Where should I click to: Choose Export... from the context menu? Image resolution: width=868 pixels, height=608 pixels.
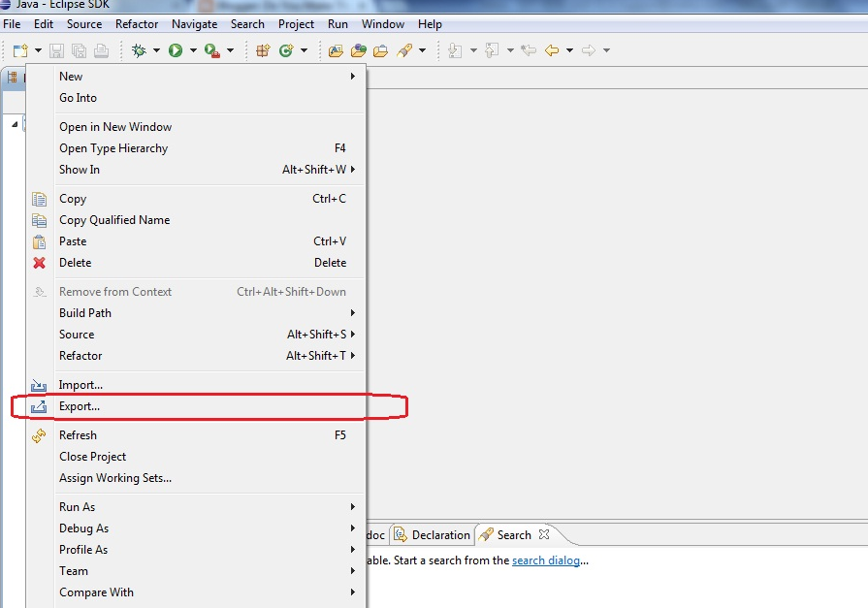pyautogui.click(x=195, y=406)
